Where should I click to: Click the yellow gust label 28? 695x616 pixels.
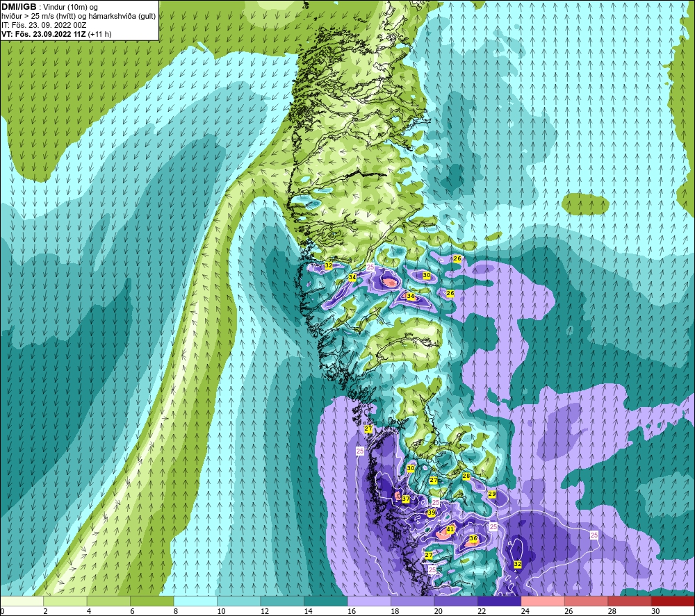[466, 476]
